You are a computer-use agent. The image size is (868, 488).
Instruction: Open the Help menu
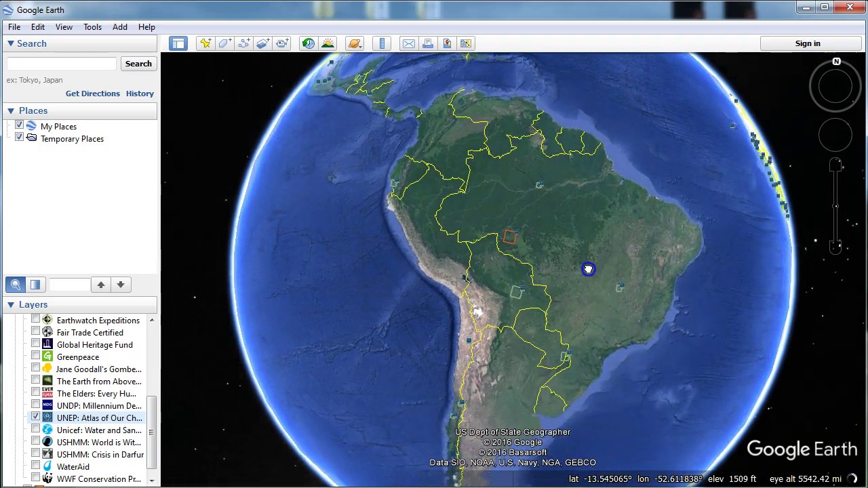[x=146, y=27]
